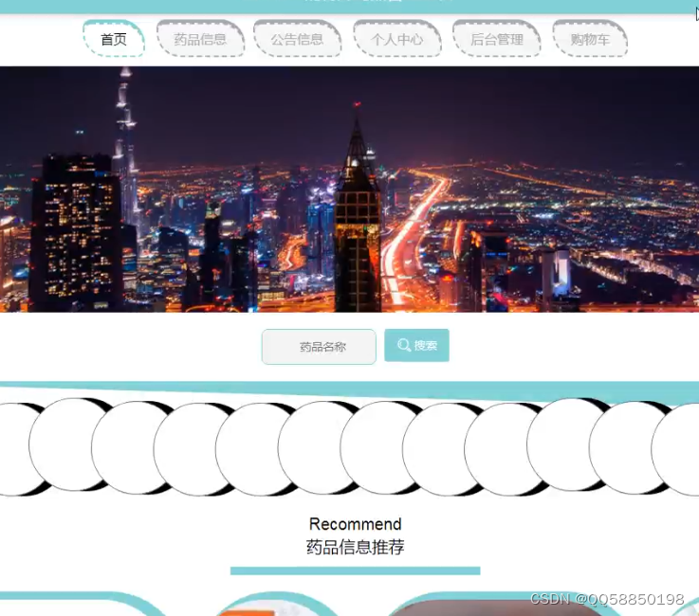Viewport: 699px width, 616px height.
Task: Open the 后台管理 tab
Action: point(497,39)
